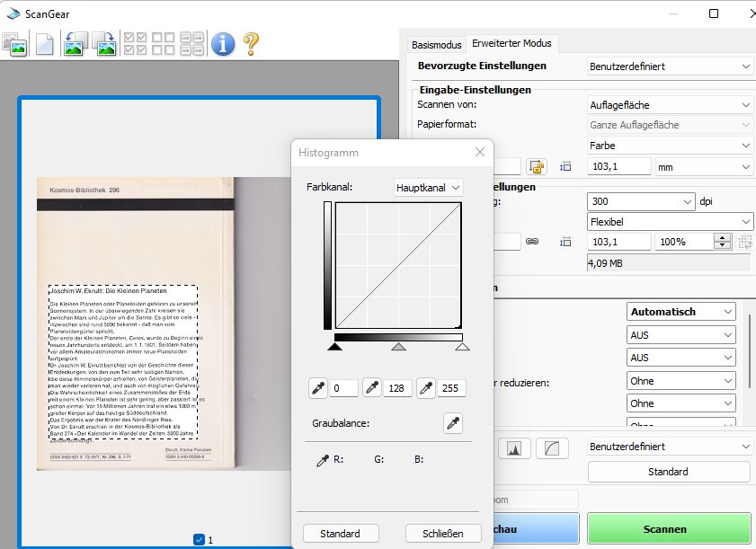Image resolution: width=756 pixels, height=549 pixels.
Task: Click the four-empty-boxes deselect all frames icon
Action: 164,44
